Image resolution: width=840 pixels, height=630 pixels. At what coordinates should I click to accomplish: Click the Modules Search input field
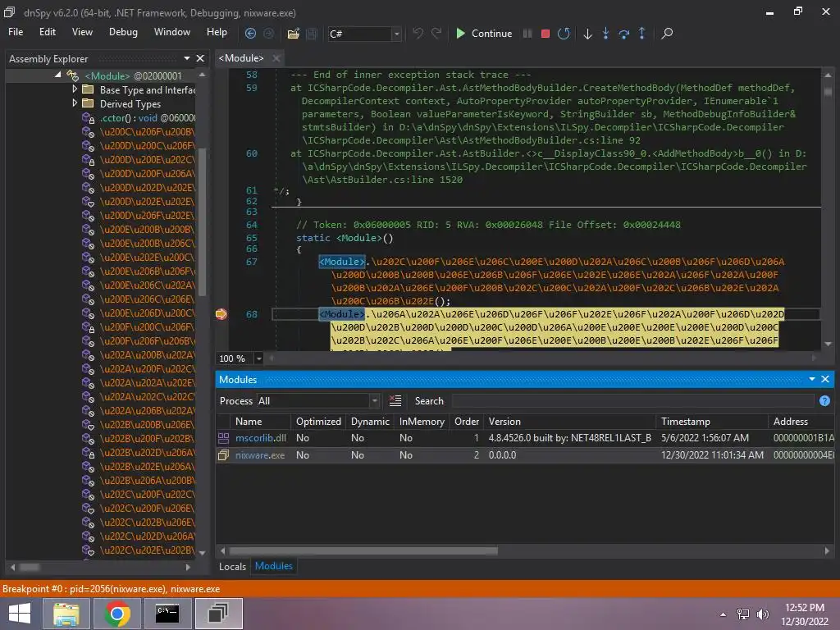pyautogui.click(x=632, y=401)
